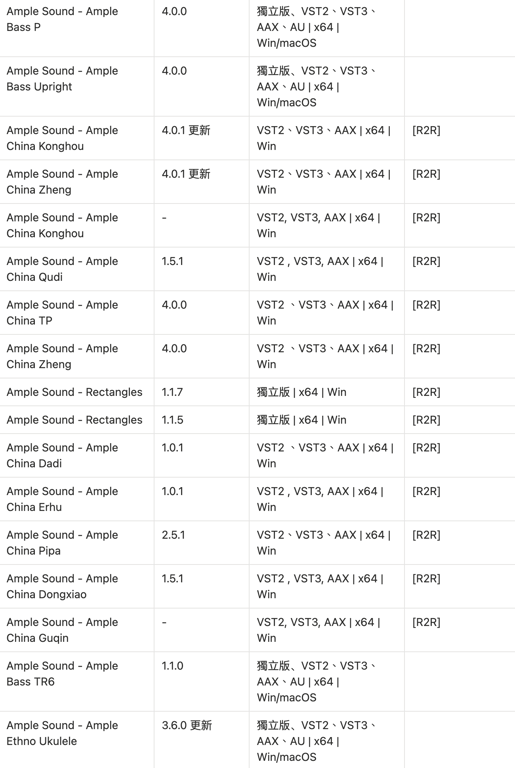Click the [R2R] tag for Rectangles 1.1.7
This screenshot has height=768, width=515.
[426, 392]
